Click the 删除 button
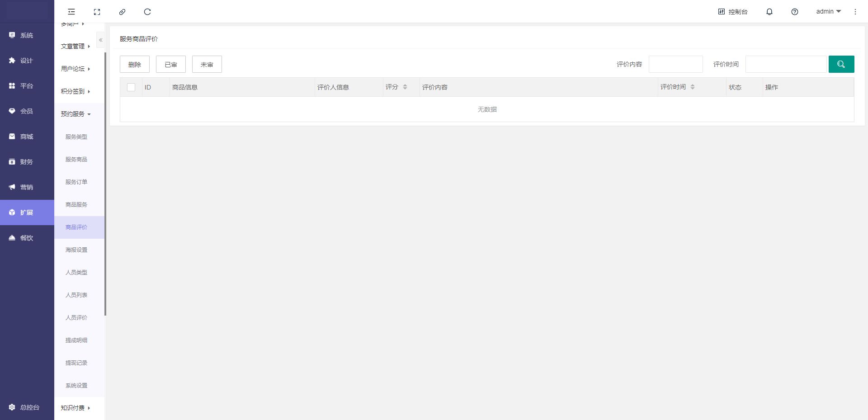The width and height of the screenshot is (868, 420). pos(135,64)
